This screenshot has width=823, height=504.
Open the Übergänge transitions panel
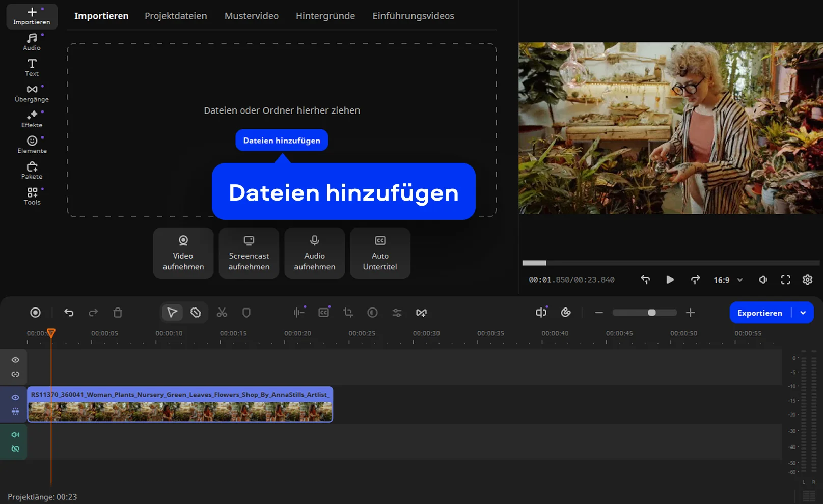pyautogui.click(x=32, y=94)
